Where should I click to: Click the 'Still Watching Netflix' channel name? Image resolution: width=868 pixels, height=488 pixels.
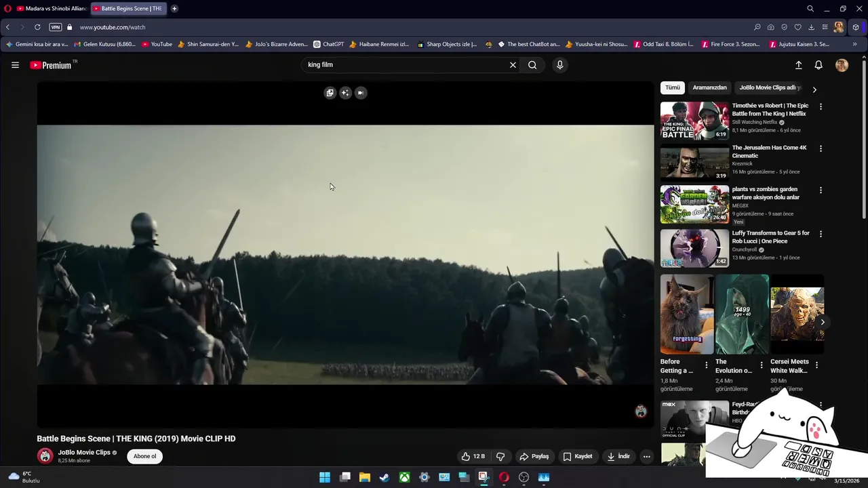click(x=755, y=122)
